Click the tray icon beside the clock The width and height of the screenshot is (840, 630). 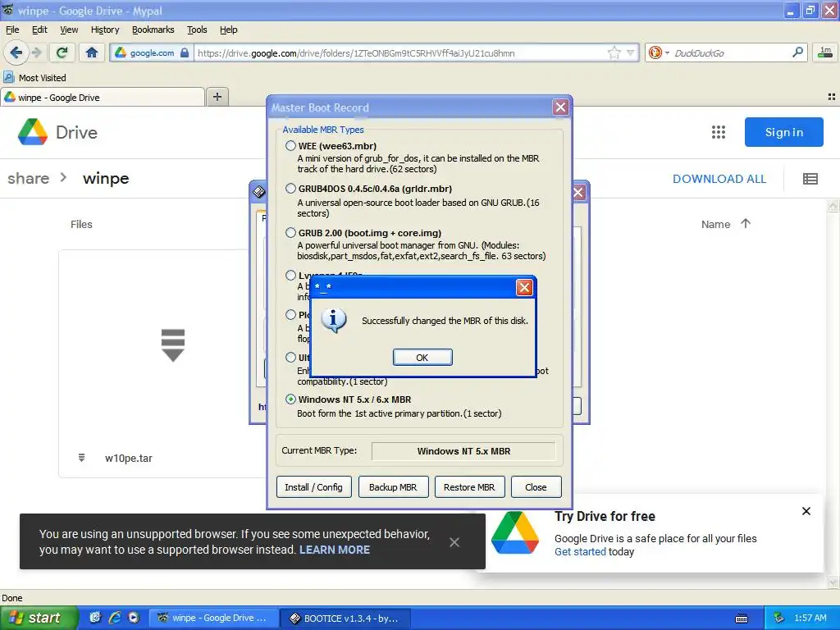778,619
